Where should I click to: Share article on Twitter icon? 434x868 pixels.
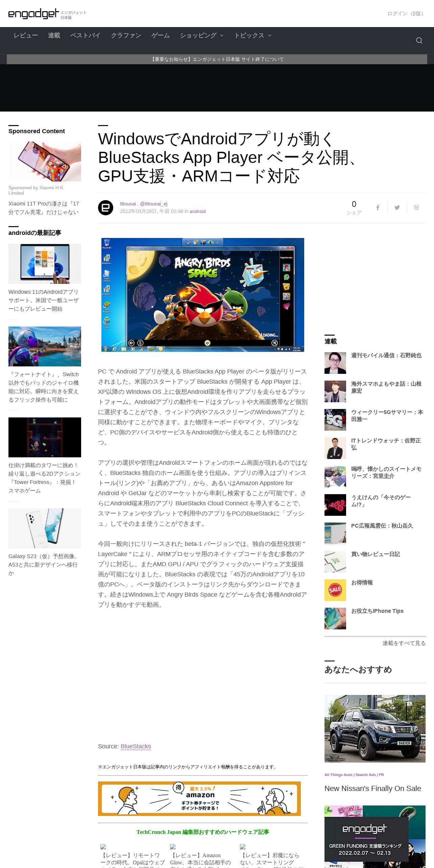coord(397,208)
